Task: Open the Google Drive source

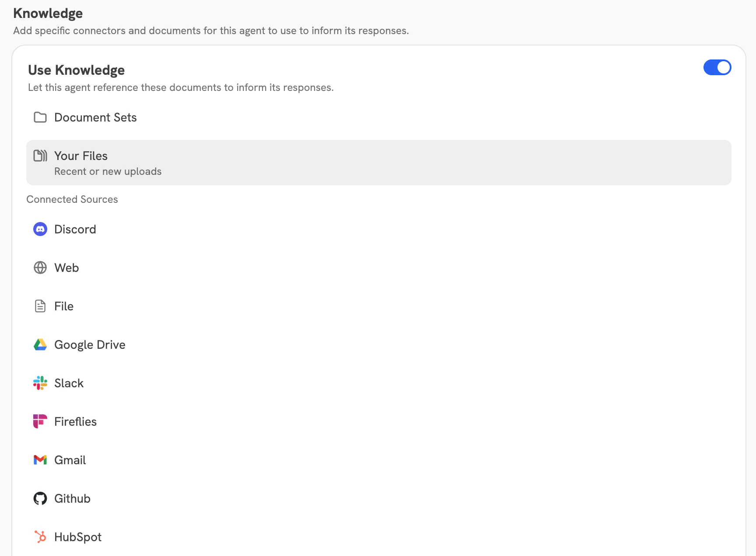Action: 90,344
